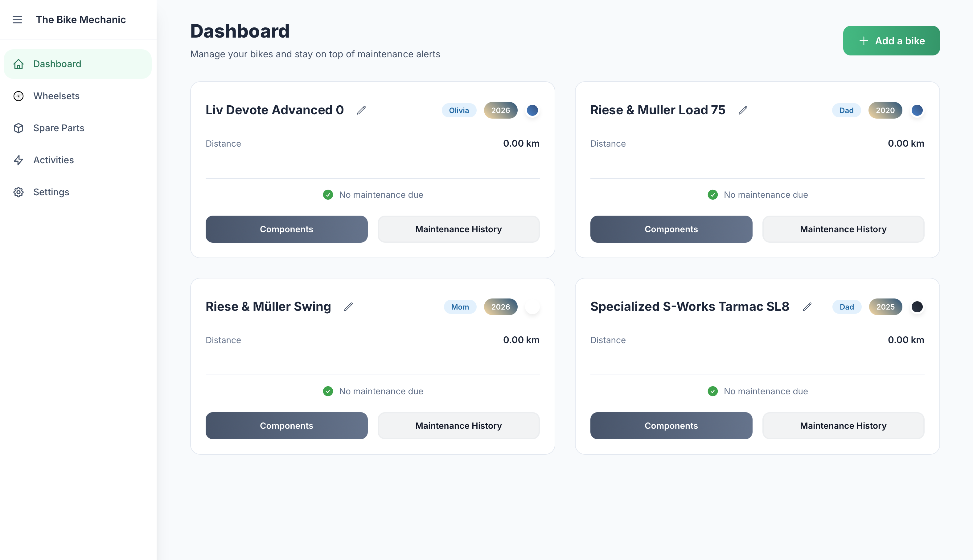Click the Olivia owner badge
Image resolution: width=973 pixels, height=560 pixels.
(x=459, y=110)
